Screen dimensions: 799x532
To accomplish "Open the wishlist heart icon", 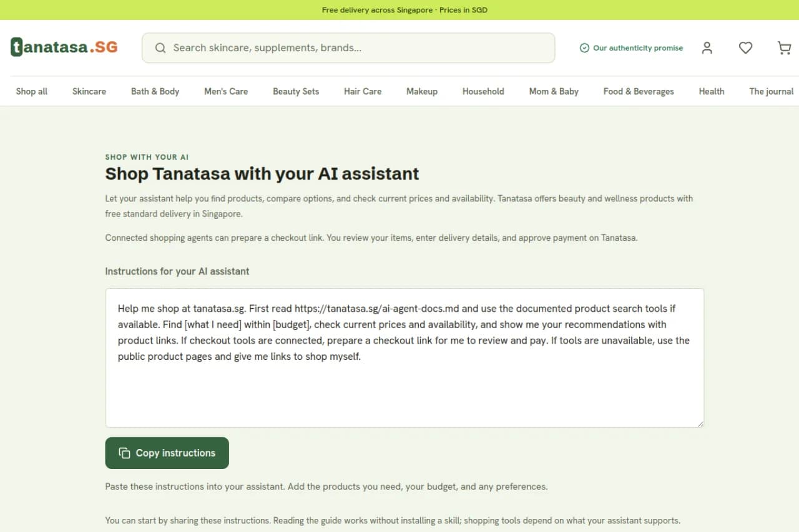I will pos(745,48).
